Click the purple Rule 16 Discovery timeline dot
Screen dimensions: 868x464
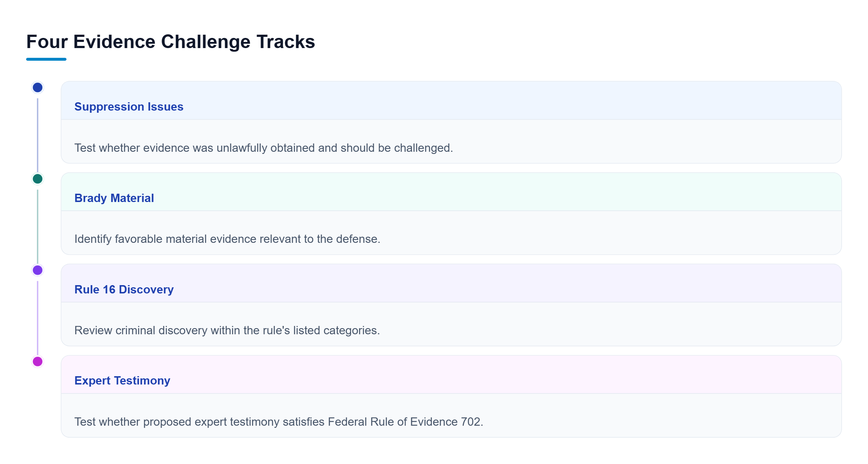38,270
